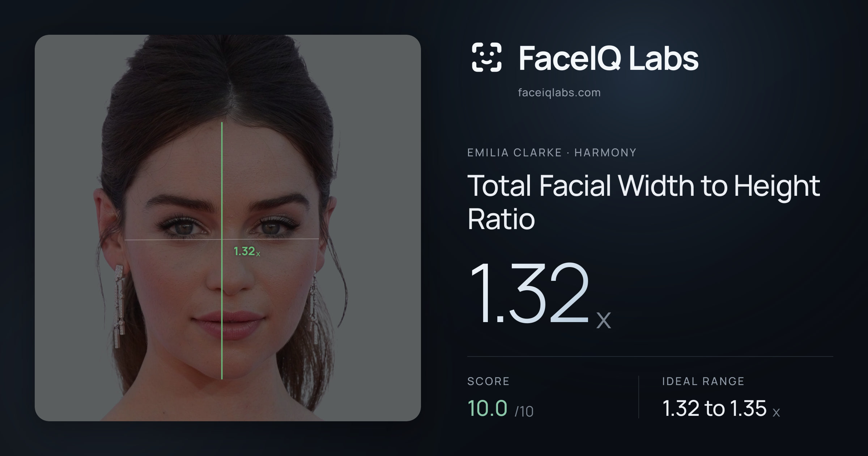Click the green 1.32x label on the photo
The width and height of the screenshot is (868, 456).
[247, 251]
